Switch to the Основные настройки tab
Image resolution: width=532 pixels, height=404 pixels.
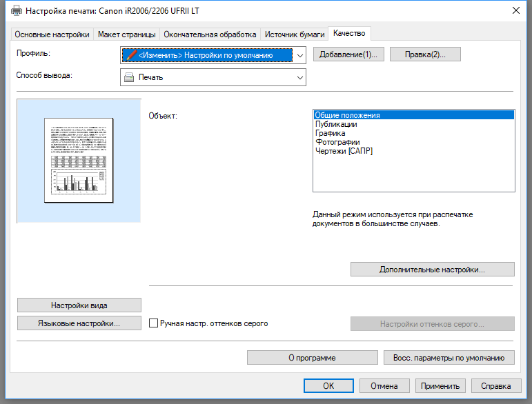(x=52, y=34)
